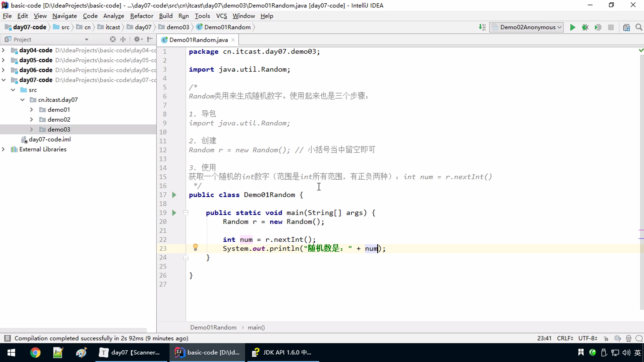Toggle tool window bars icon bottom-left

[7, 338]
